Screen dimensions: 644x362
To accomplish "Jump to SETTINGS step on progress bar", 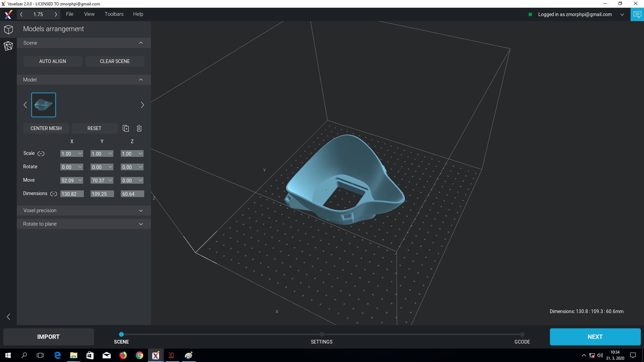I will pyautogui.click(x=321, y=335).
